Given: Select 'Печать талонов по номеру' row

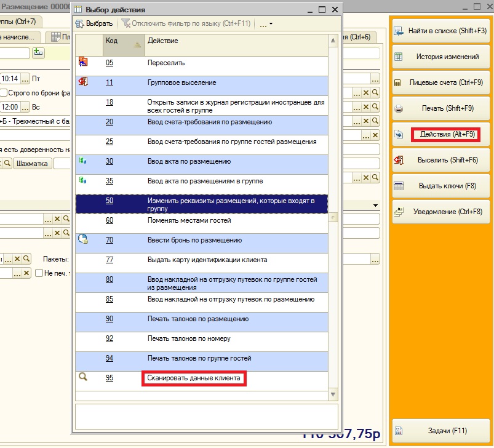Looking at the screenshot, I should [x=202, y=342].
